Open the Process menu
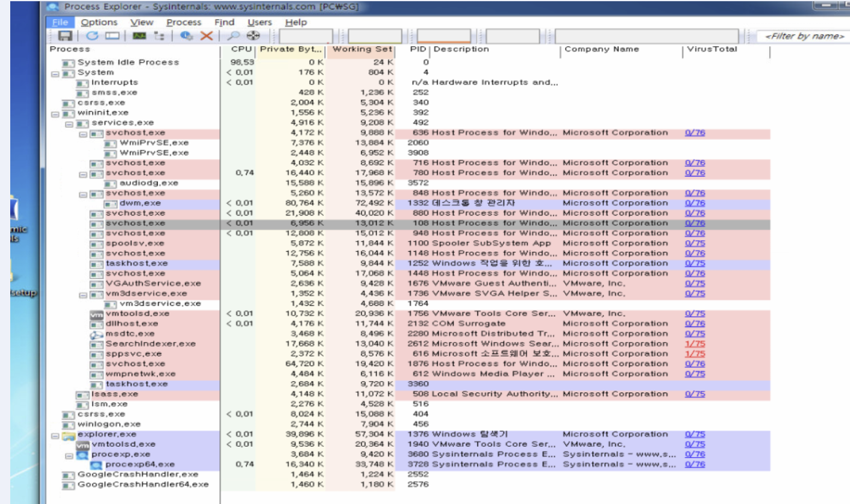The height and width of the screenshot is (504, 850). coord(184,22)
